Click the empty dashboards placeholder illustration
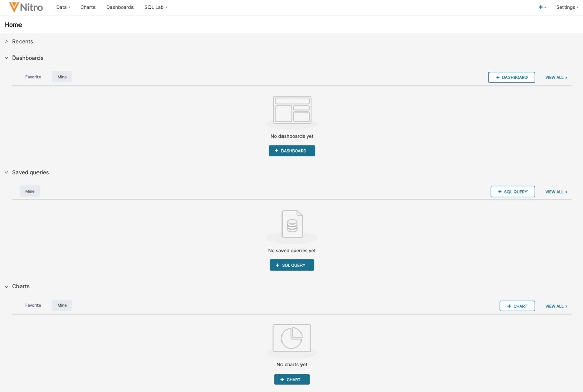 [292, 110]
